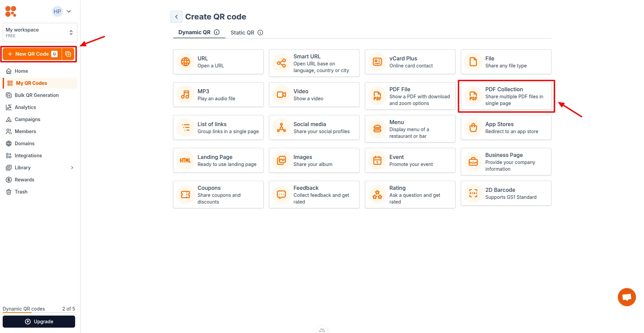Screen dimensions: 644x333
Task: Go back using the arrow beside Create QR code
Action: 176,17
